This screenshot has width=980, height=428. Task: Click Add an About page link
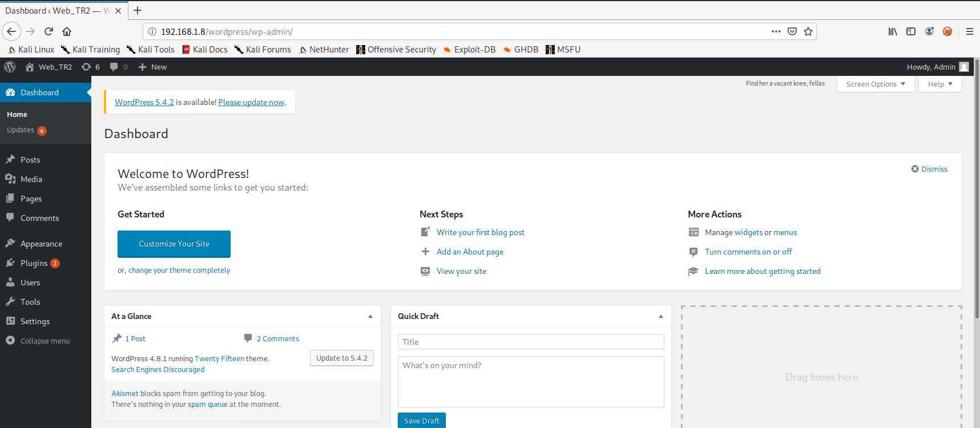470,252
